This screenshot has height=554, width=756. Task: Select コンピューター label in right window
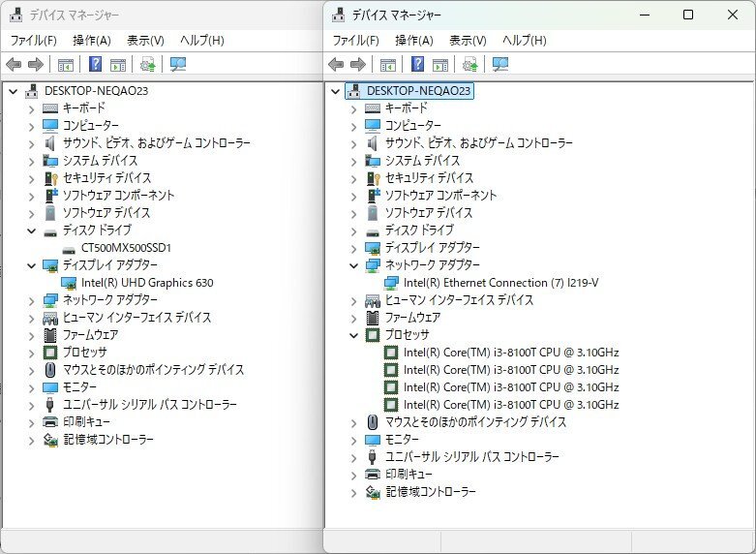pyautogui.click(x=412, y=126)
